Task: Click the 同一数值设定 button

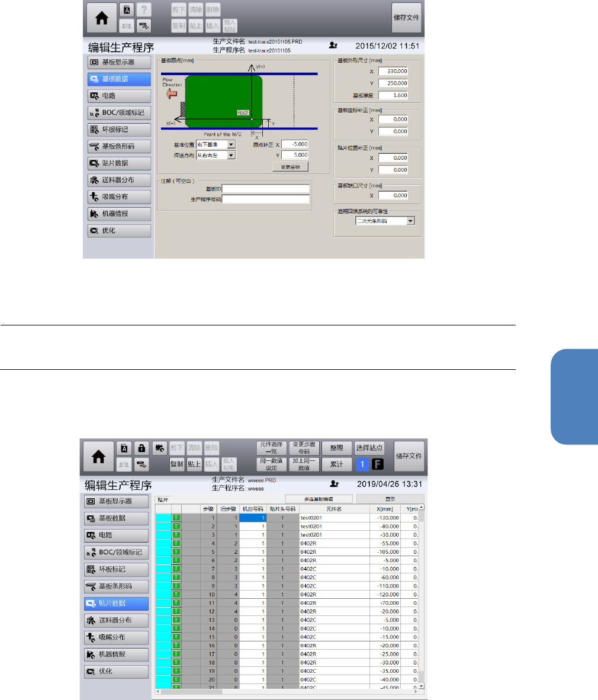Action: tap(272, 464)
